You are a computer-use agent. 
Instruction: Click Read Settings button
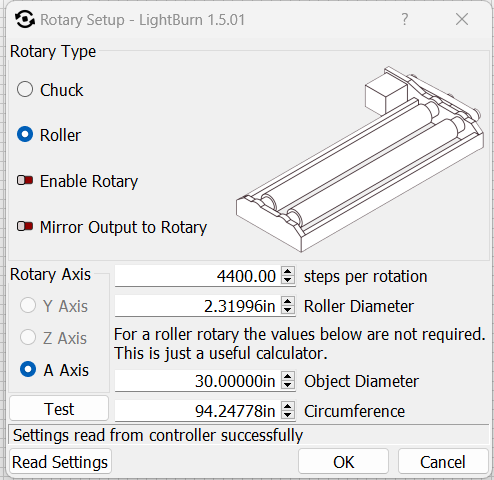tap(60, 462)
